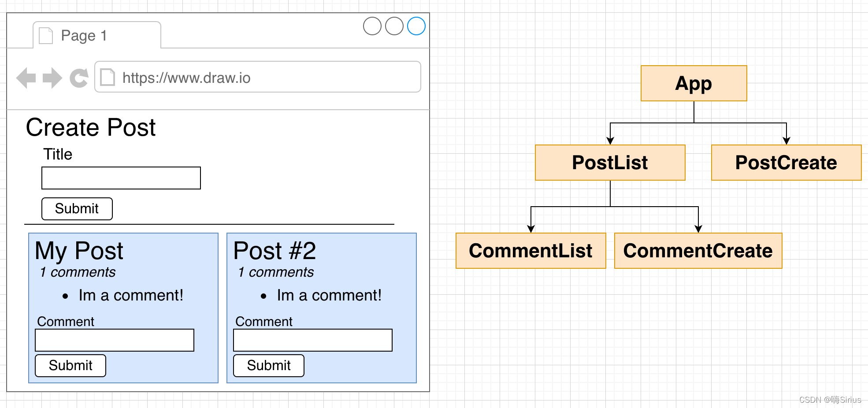This screenshot has width=868, height=408.
Task: Click the browser forward arrow icon
Action: coord(52,78)
